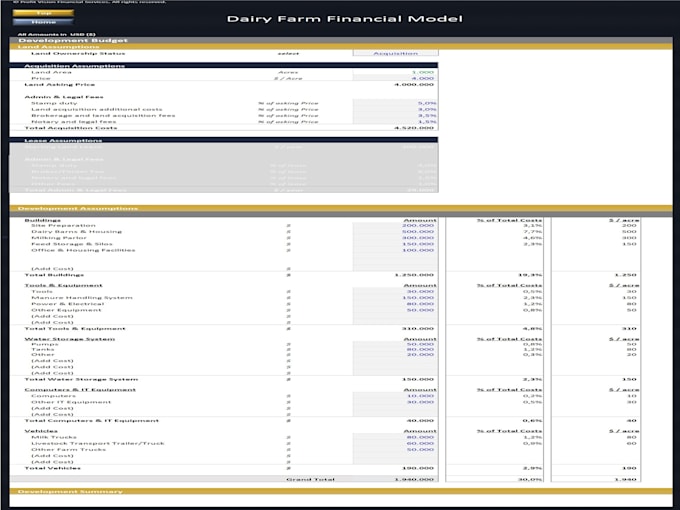Screen dimensions: 680x510
Task: Open the Land Ownership Status dropdown showing Acquisition
Action: pyautogui.click(x=396, y=53)
